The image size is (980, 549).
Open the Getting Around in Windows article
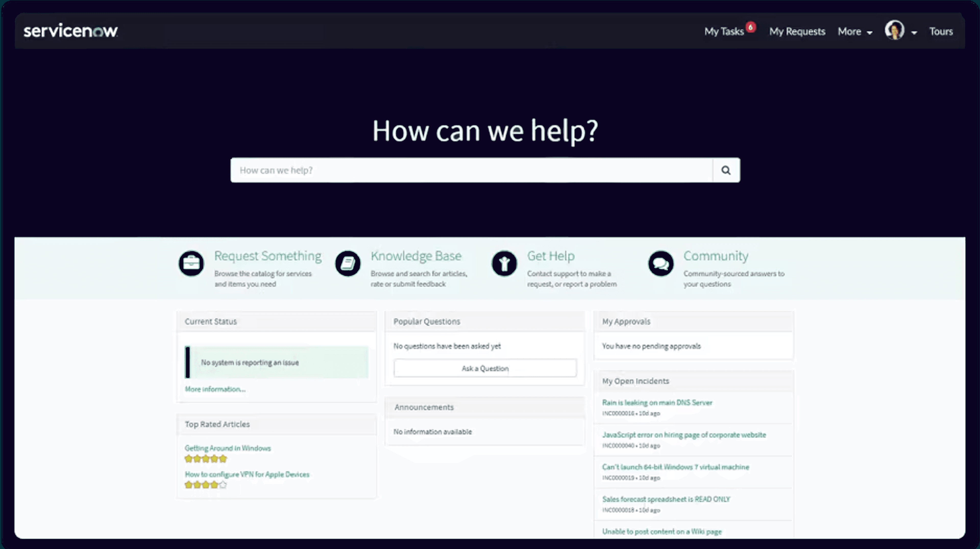coord(227,448)
